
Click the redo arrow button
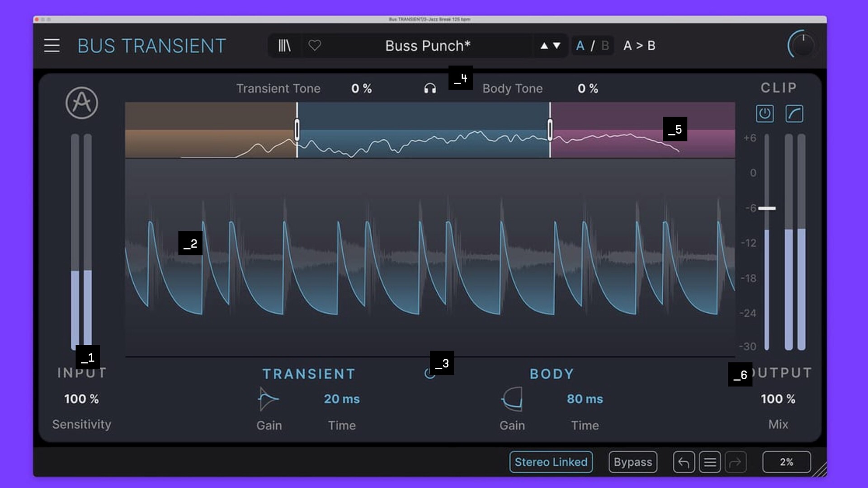[736, 462]
